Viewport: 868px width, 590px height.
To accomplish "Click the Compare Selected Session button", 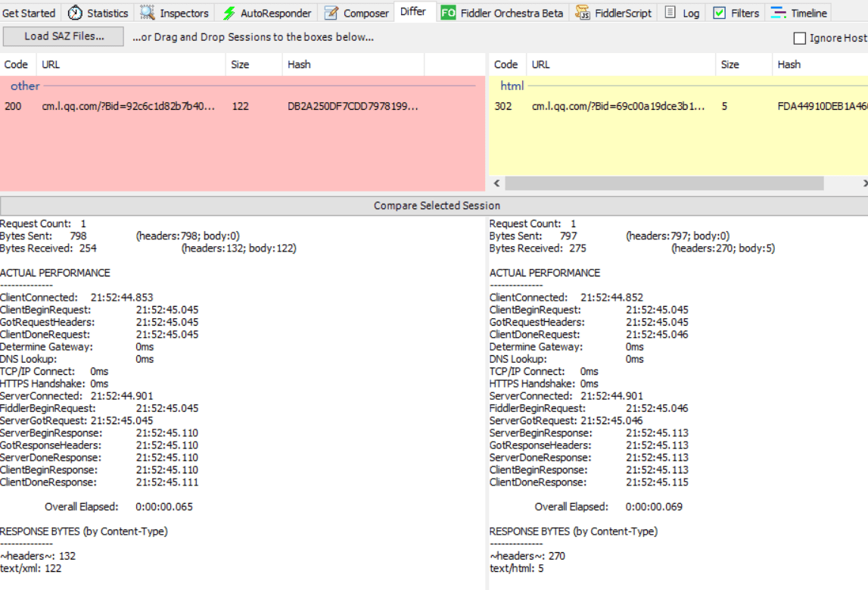I will (x=436, y=205).
